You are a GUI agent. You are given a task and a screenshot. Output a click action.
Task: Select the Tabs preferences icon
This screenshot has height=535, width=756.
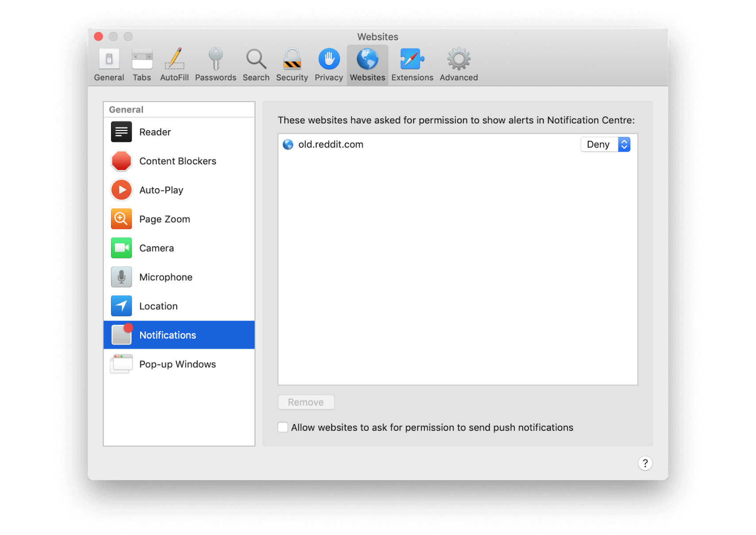(x=142, y=64)
